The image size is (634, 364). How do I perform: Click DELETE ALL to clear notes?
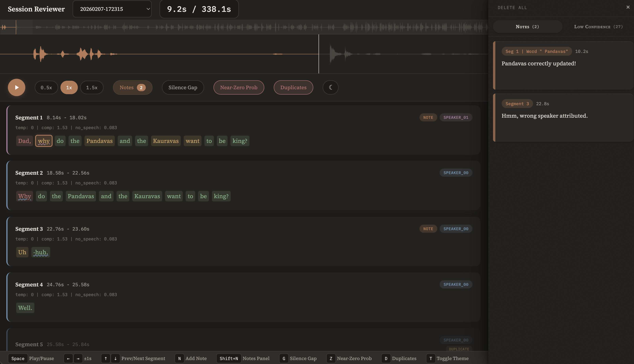tap(512, 8)
